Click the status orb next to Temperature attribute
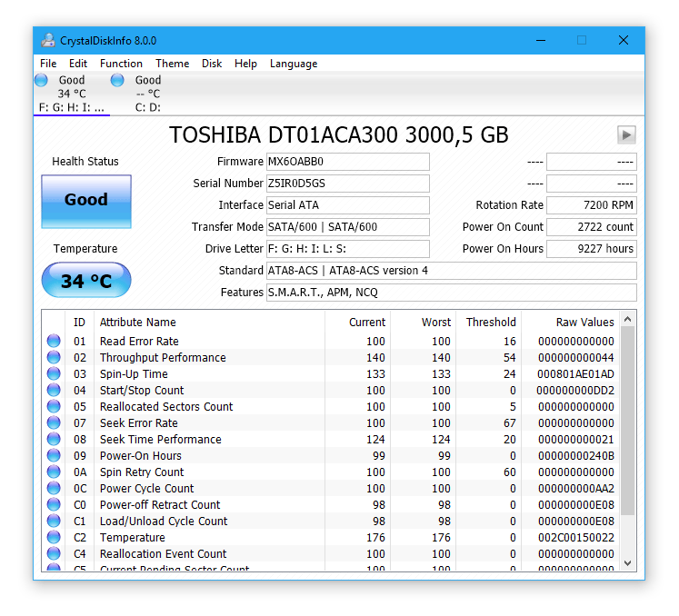 54,537
